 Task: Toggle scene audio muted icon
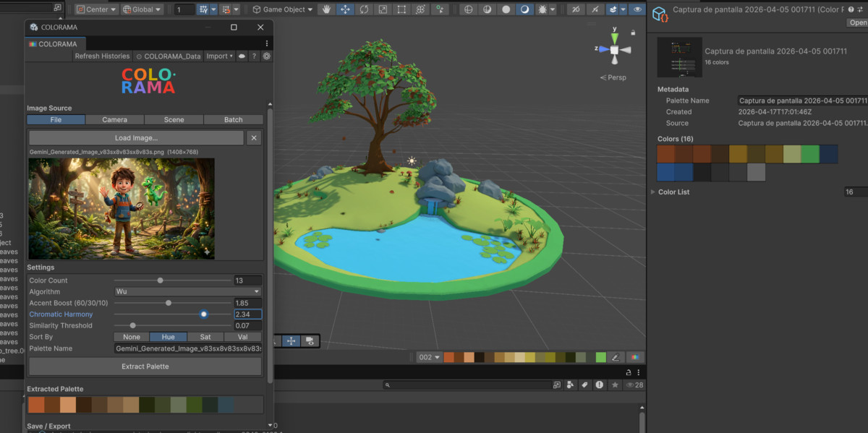(x=576, y=9)
